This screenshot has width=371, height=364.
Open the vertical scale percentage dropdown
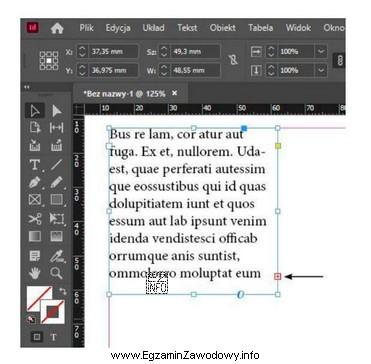(321, 70)
